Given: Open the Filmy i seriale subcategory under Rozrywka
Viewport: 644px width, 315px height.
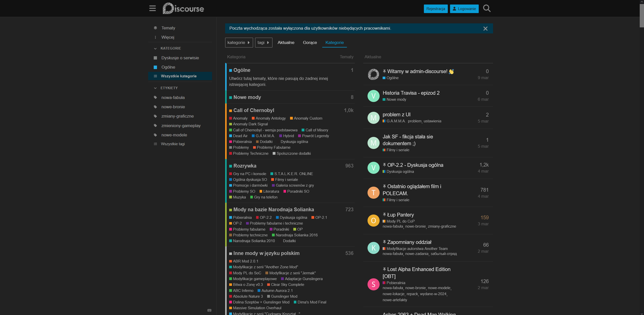Looking at the screenshot, I should (286, 180).
